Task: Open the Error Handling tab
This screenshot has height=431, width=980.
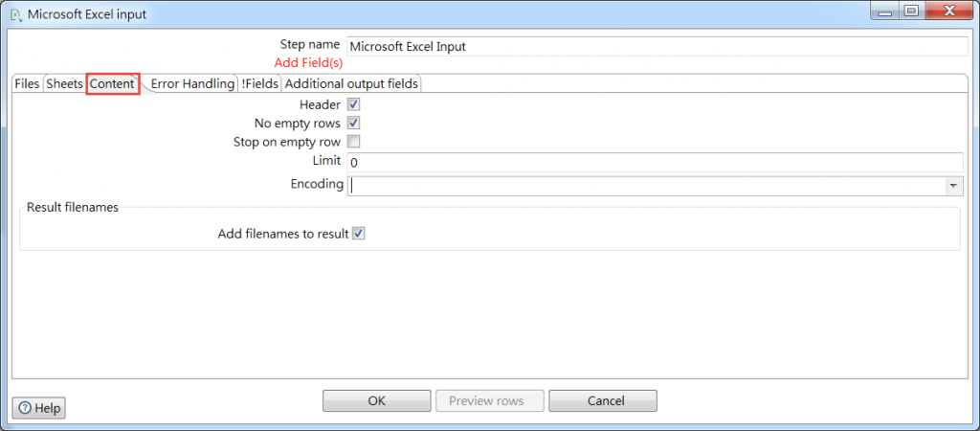Action: tap(191, 84)
